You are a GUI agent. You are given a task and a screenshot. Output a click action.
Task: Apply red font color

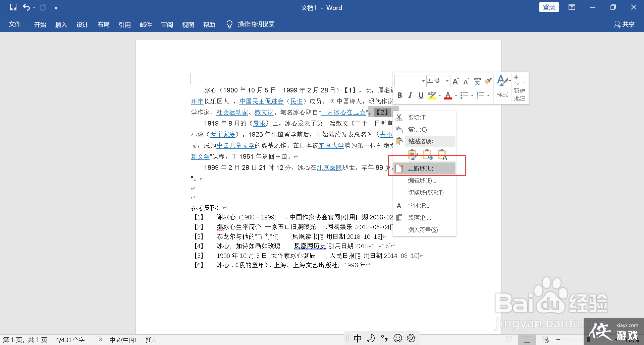click(448, 95)
